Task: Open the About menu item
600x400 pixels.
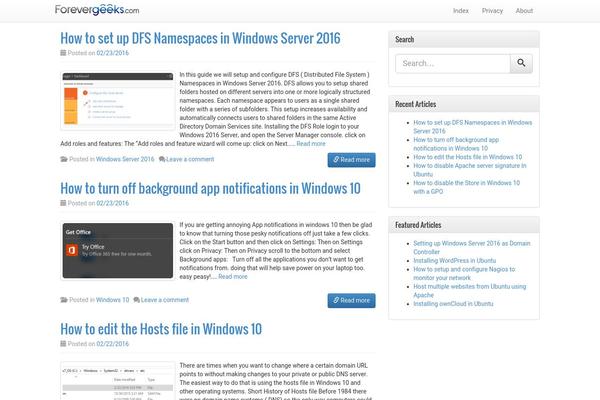Action: 524,11
